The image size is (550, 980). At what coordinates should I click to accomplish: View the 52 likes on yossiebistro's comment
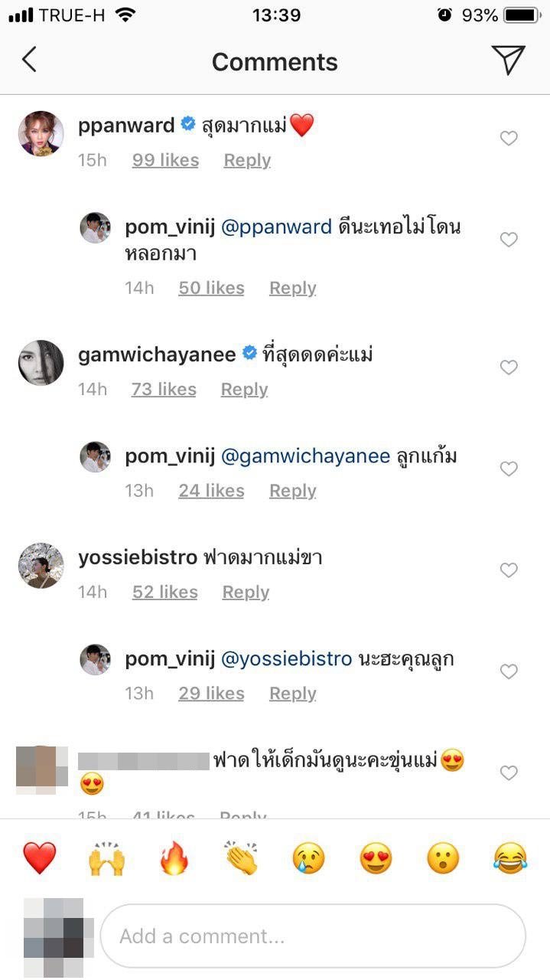[x=164, y=592]
